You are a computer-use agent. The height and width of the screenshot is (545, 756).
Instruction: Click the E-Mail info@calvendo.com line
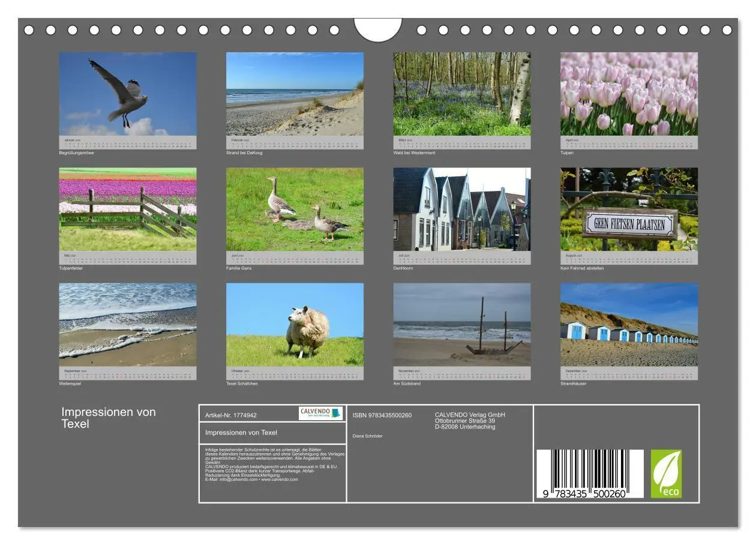click(251, 479)
